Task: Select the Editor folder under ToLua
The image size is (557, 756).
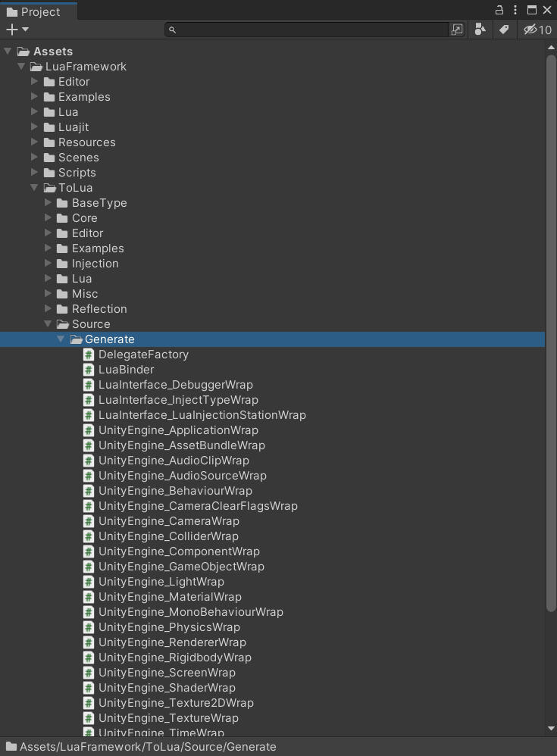Action: pyautogui.click(x=87, y=233)
